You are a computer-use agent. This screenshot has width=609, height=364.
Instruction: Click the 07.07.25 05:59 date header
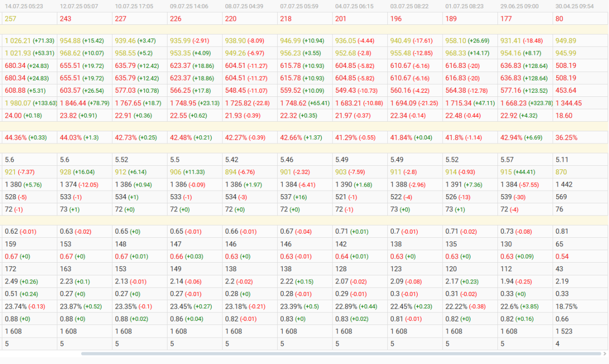coord(299,7)
